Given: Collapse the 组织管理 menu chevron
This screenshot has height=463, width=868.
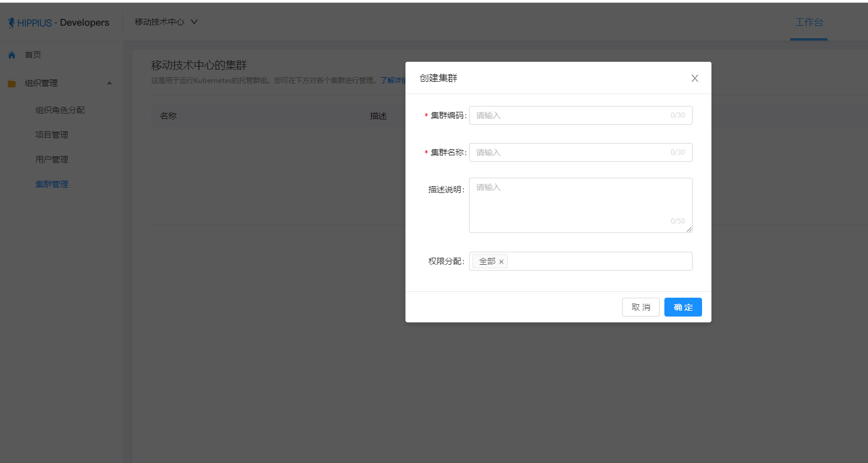Looking at the screenshot, I should point(109,84).
